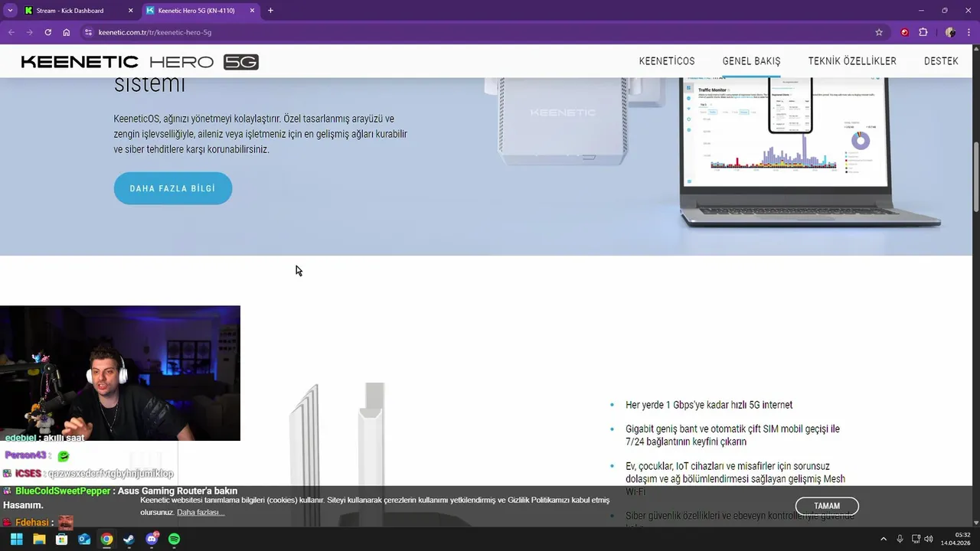Open the tab search dropdown arrow
980x551 pixels.
(x=10, y=11)
